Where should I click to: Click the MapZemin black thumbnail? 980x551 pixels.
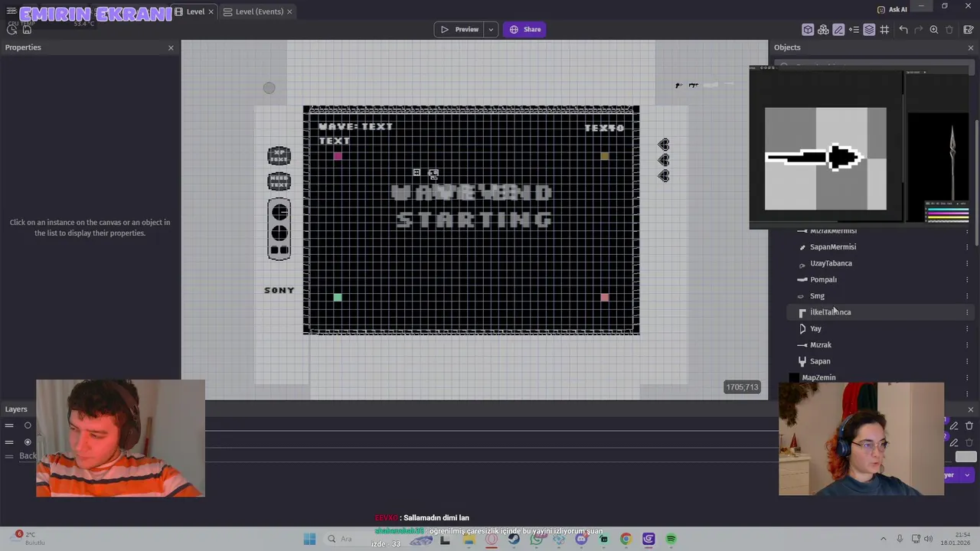click(794, 377)
